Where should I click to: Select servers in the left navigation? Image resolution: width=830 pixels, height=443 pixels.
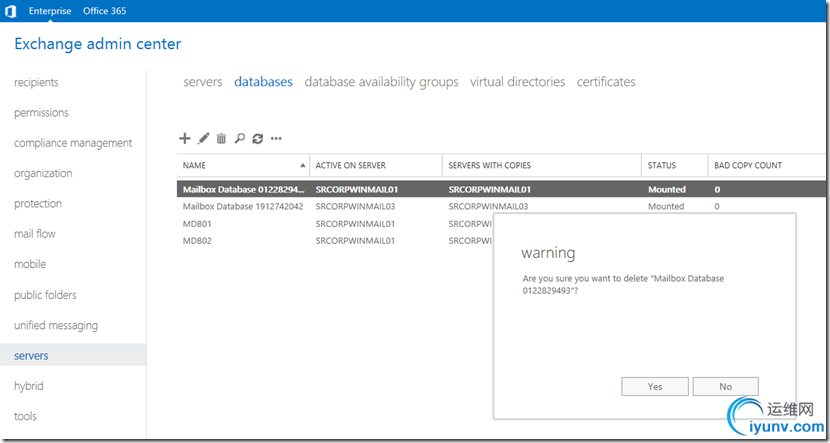point(73,355)
